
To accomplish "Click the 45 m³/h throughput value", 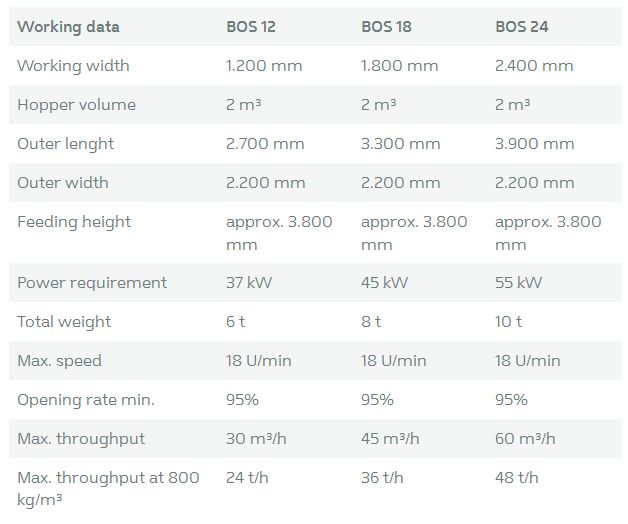I will 390,439.
